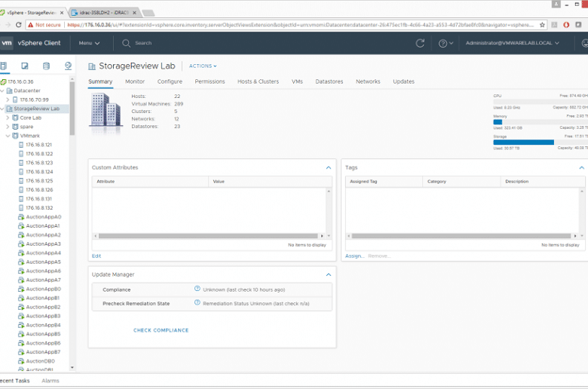This screenshot has width=588, height=389.
Task: Click the refresh icon in the top bar
Action: click(x=420, y=43)
